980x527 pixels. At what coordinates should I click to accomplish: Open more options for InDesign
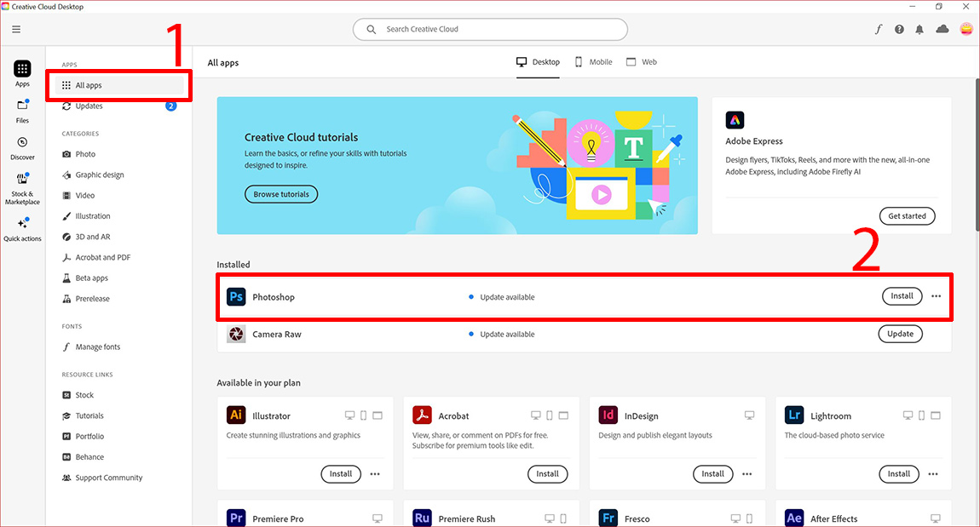point(747,474)
